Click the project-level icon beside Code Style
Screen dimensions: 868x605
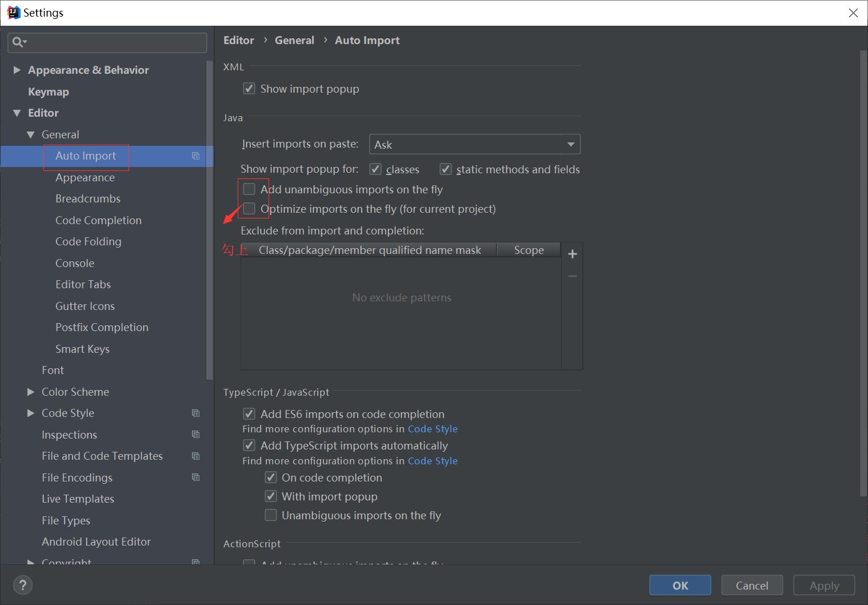click(x=195, y=413)
